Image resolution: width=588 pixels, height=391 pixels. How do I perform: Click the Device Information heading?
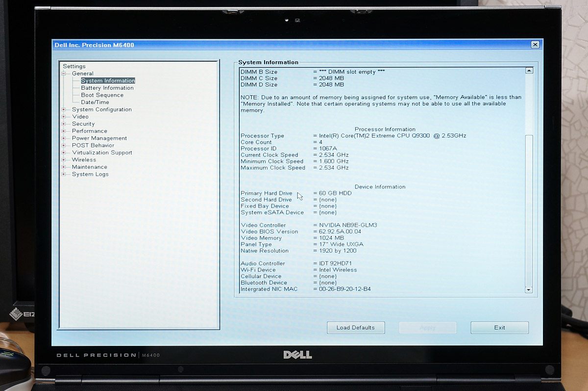tap(380, 187)
